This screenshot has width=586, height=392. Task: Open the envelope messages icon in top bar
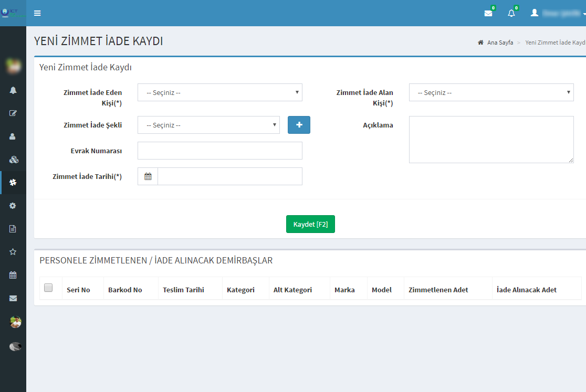coord(488,13)
